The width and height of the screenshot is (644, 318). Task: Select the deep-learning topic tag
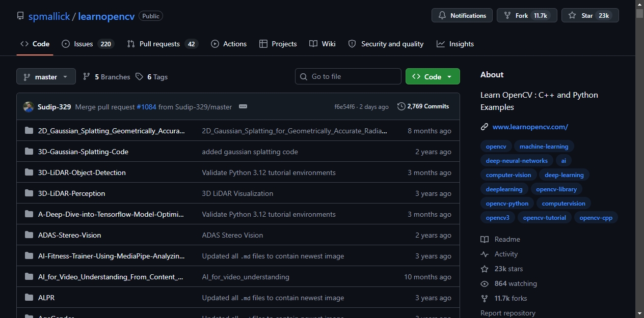pyautogui.click(x=564, y=175)
